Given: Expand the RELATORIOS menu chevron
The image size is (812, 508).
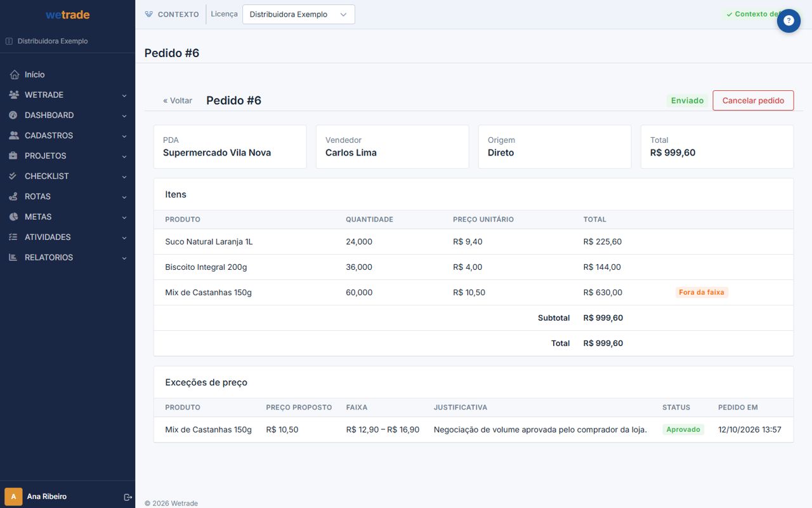Looking at the screenshot, I should 124,258.
